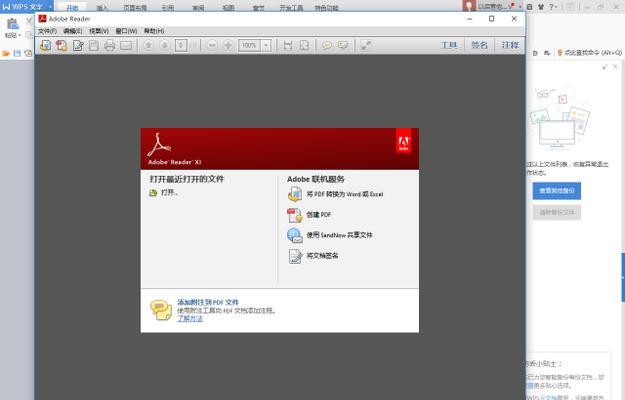Click the Paste clipboard icon in WPS ribbon
The image size is (625, 400).
click(x=13, y=24)
